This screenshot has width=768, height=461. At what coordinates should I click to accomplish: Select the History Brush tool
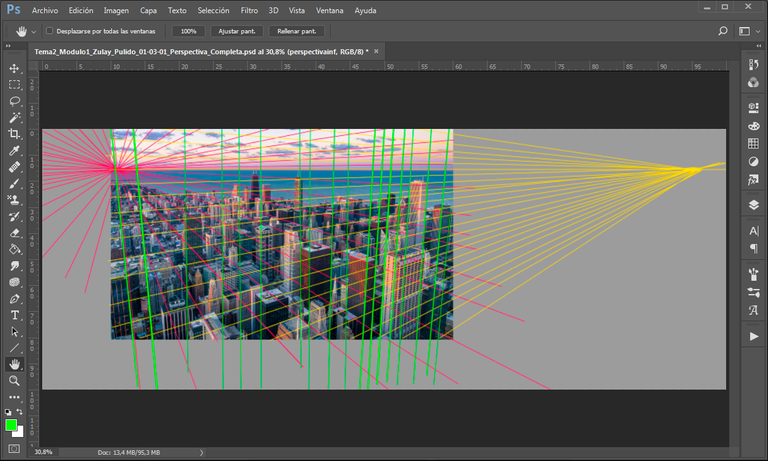coord(14,217)
